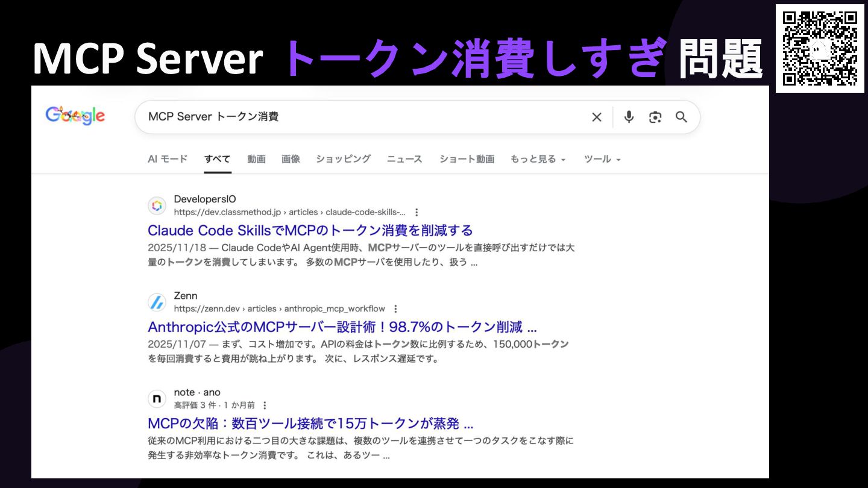This screenshot has width=868, height=488.
Task: Click the Google logo
Action: [x=75, y=116]
